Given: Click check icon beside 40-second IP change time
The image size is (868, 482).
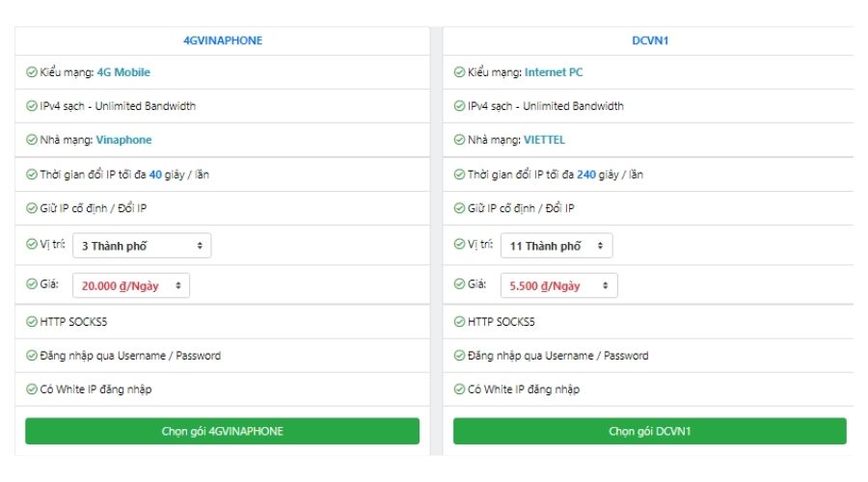Looking at the screenshot, I should pyautogui.click(x=31, y=174).
